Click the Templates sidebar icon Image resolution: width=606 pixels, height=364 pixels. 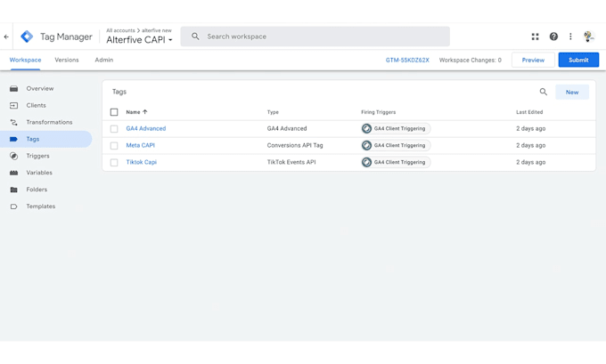point(14,206)
